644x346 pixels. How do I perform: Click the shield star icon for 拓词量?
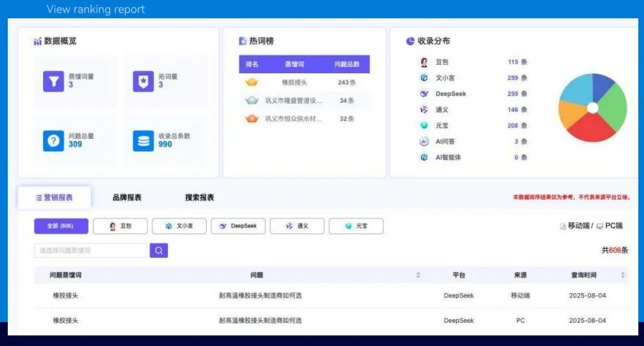click(x=143, y=81)
